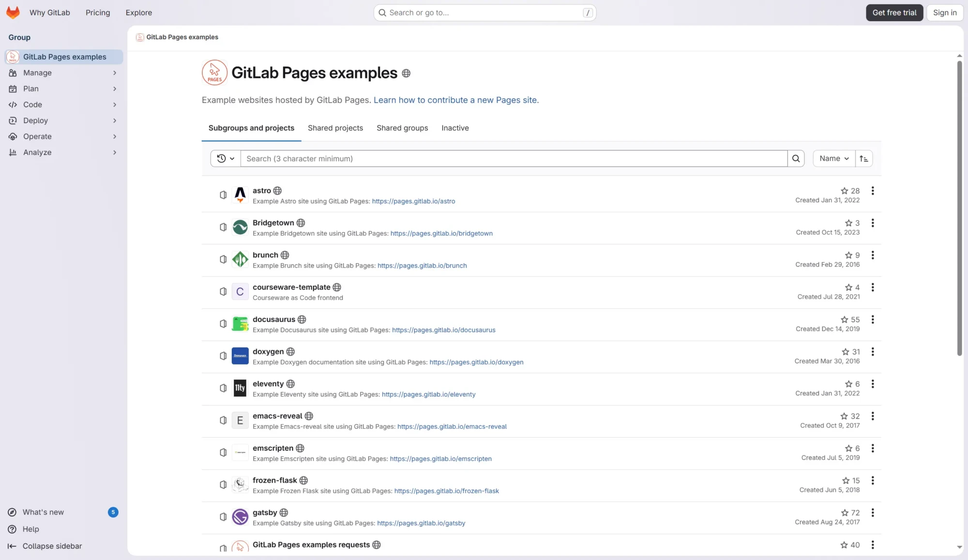Click the GitLab Pages group logo in header
Image resolution: width=968 pixels, height=560 pixels.
pyautogui.click(x=214, y=73)
